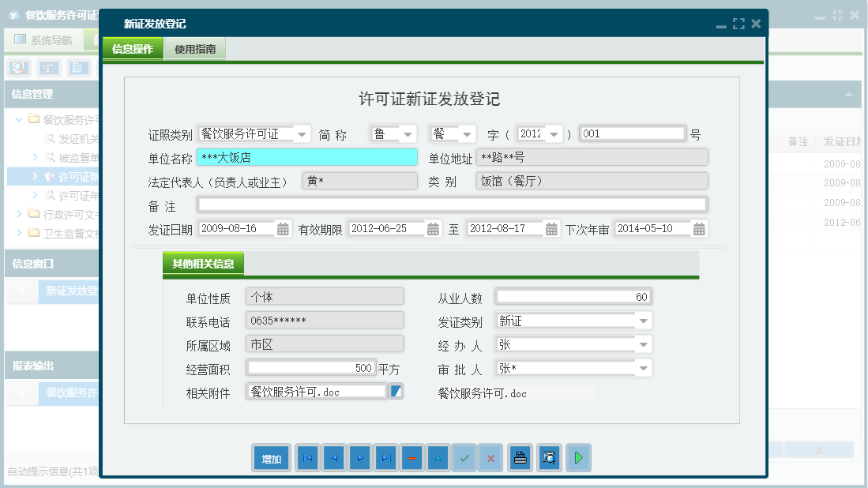Image resolution: width=868 pixels, height=488 pixels.
Task: Delete the current record
Action: click(411, 457)
